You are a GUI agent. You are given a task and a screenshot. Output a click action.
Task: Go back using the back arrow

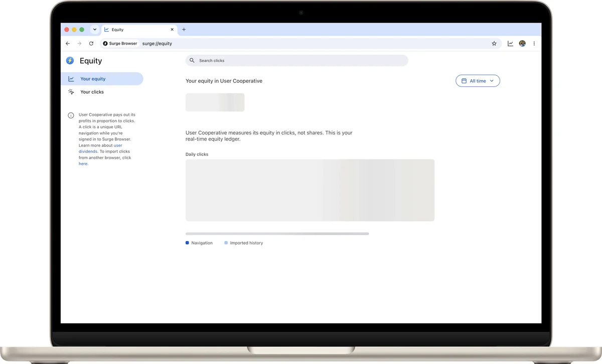68,44
